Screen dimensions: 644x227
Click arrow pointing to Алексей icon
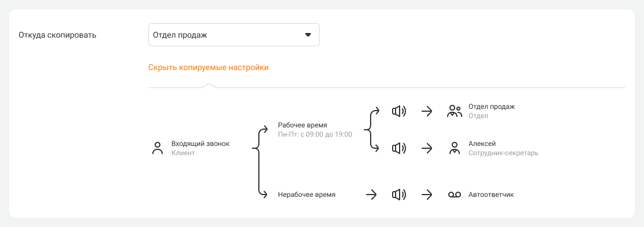tap(427, 148)
